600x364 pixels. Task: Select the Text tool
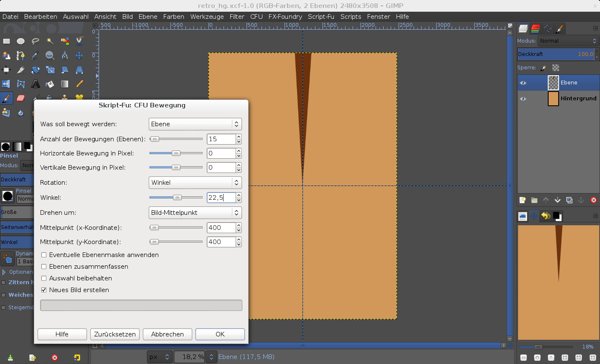36,84
